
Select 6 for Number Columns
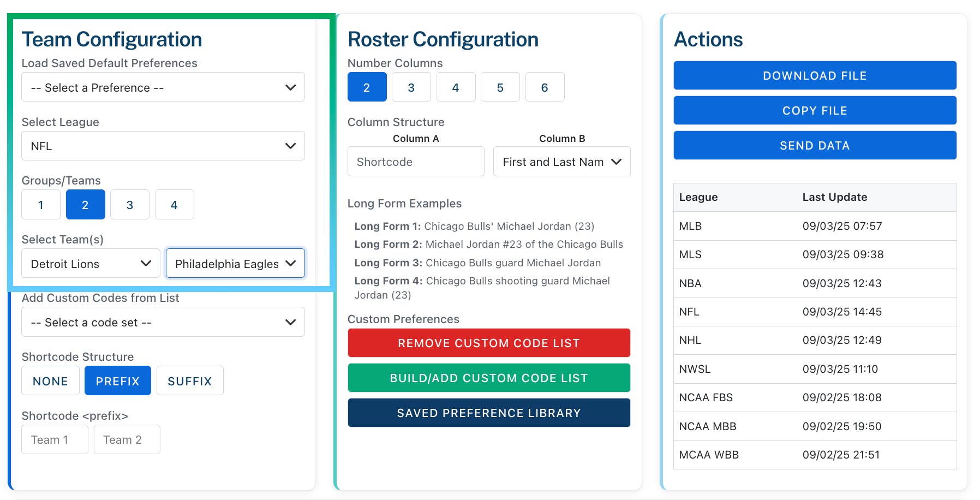[544, 87]
